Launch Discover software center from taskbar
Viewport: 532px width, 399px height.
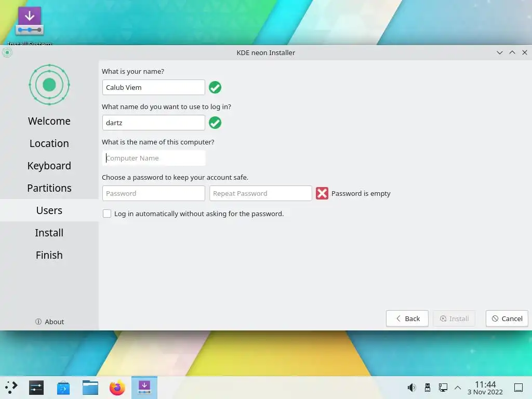pos(63,388)
